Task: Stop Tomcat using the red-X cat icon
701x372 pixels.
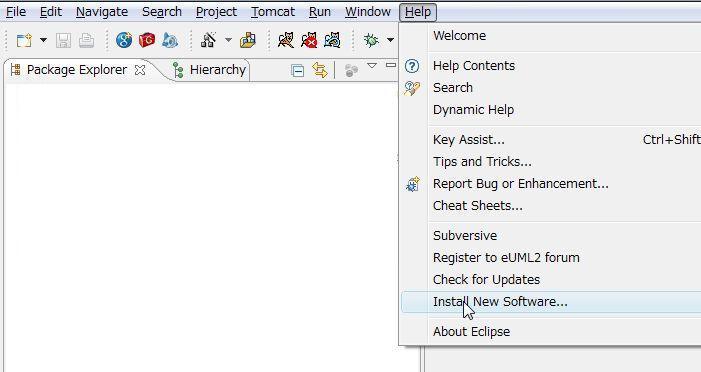Action: [x=309, y=40]
